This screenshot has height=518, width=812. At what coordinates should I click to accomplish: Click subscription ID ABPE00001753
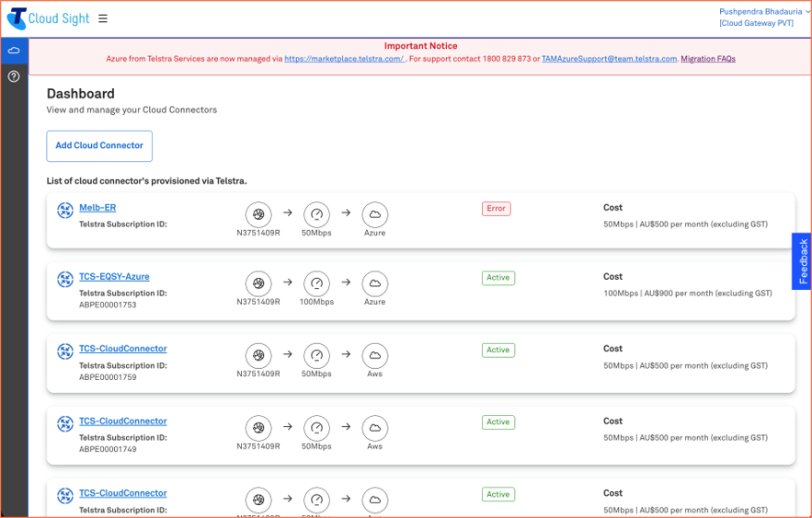coord(108,305)
